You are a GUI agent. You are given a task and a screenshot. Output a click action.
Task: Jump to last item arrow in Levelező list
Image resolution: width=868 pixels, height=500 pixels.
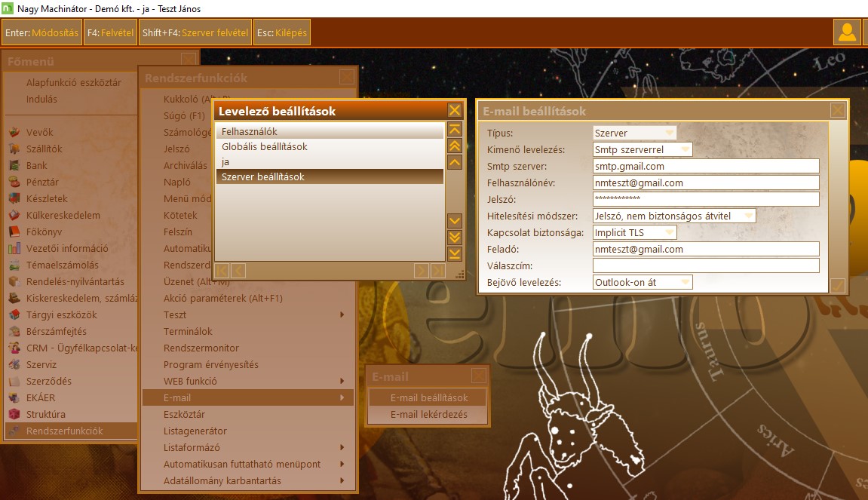point(455,254)
